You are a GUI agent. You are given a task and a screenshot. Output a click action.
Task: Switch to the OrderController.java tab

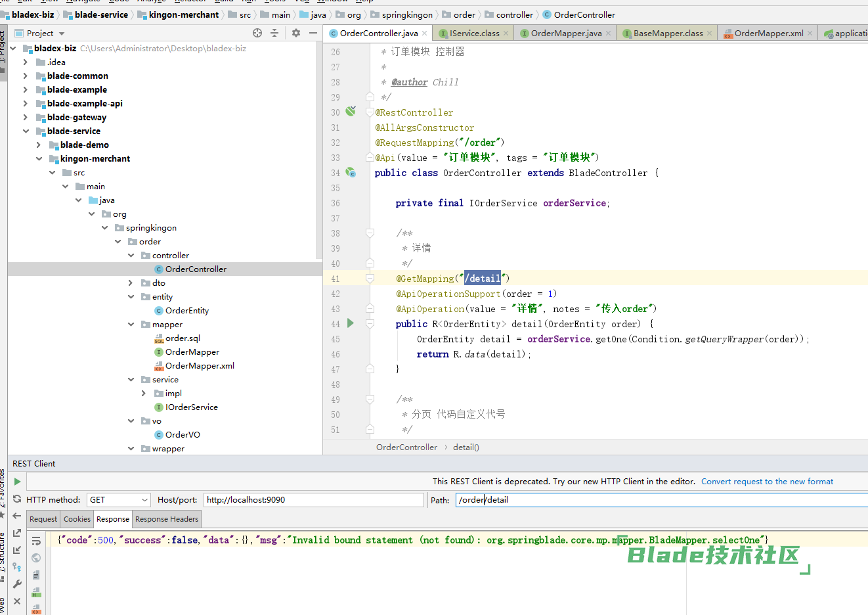(x=379, y=34)
